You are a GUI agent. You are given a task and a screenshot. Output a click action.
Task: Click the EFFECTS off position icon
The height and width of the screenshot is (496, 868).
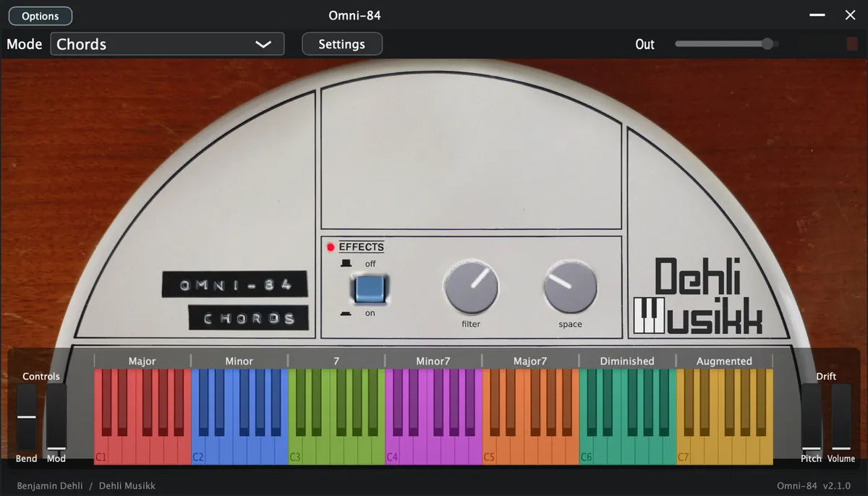pos(346,263)
